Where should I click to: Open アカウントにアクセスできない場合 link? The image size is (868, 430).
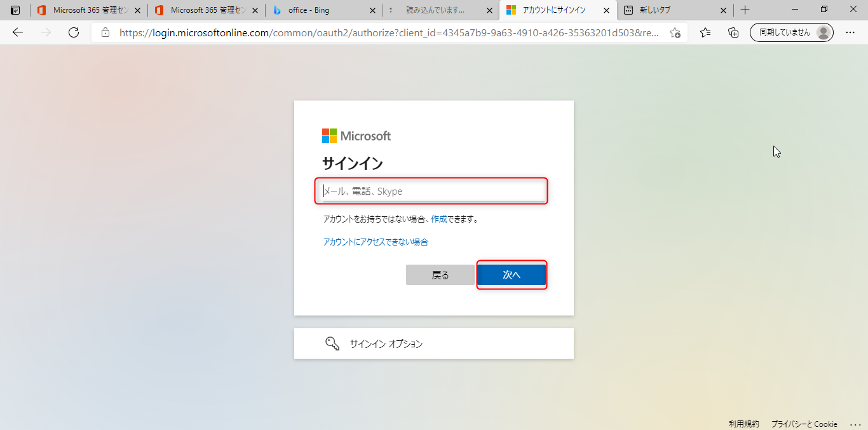pos(376,242)
